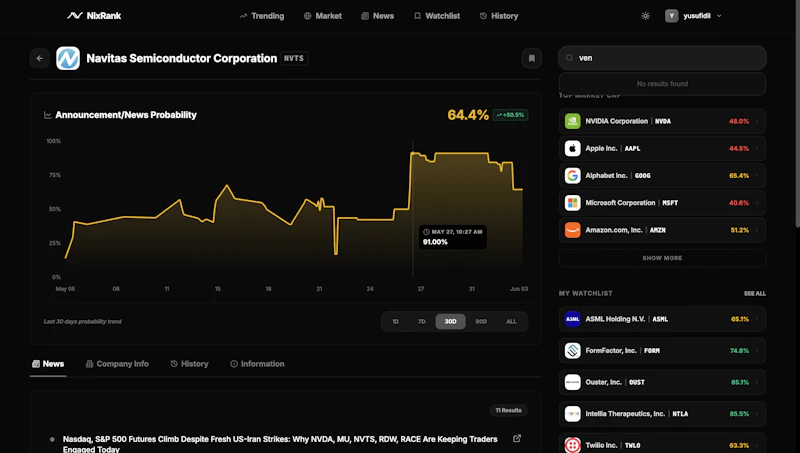
Task: Open Amazon.com, Inc. AMZN row
Action: (662, 230)
